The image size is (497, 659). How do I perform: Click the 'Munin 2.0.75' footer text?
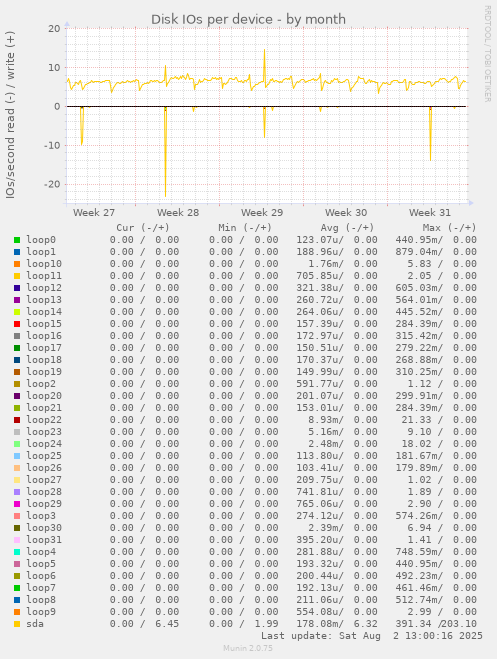(x=248, y=648)
